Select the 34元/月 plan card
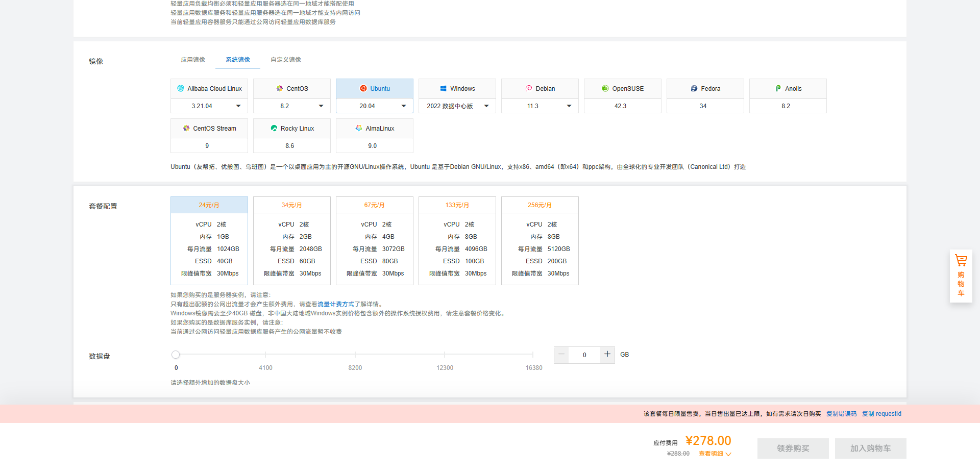This screenshot has width=980, height=474. [292, 241]
